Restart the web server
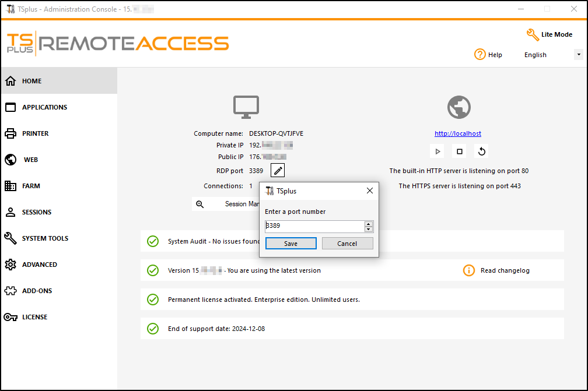 point(480,151)
